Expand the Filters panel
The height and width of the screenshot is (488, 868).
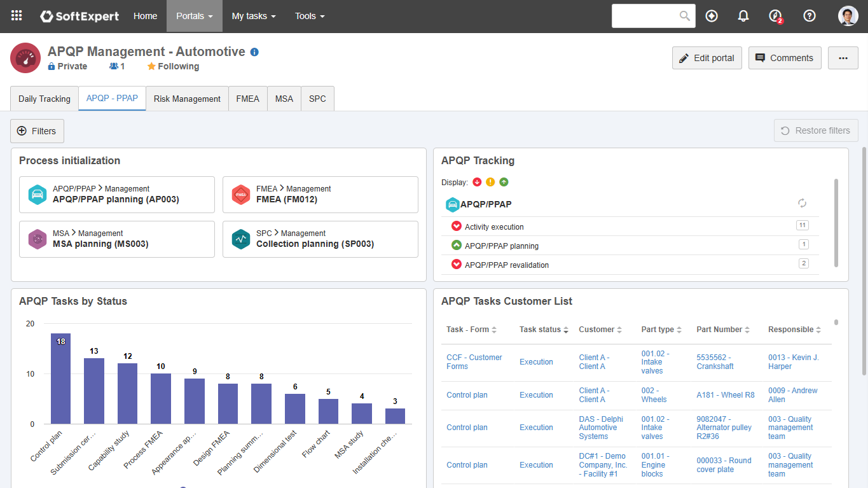pos(37,131)
